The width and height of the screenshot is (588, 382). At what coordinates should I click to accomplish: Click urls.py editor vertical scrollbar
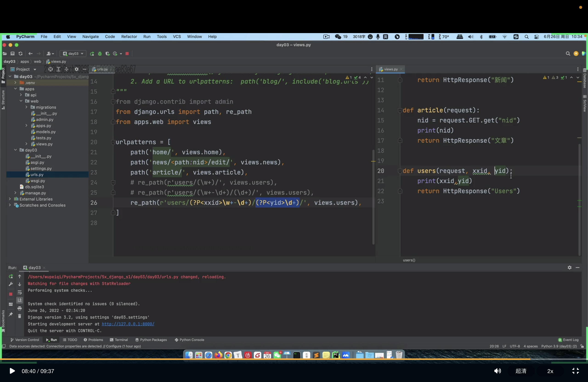click(x=373, y=197)
